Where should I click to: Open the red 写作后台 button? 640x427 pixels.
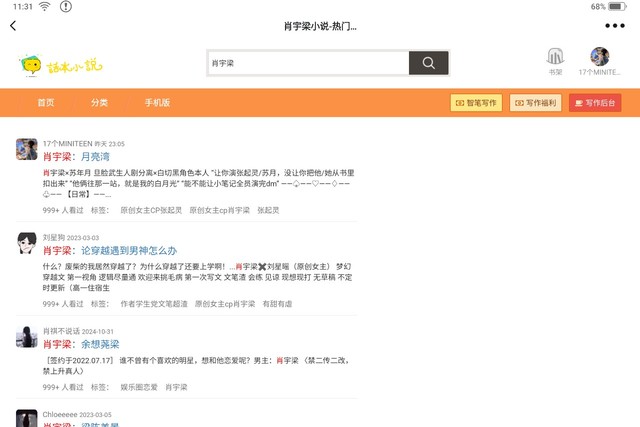(595, 103)
